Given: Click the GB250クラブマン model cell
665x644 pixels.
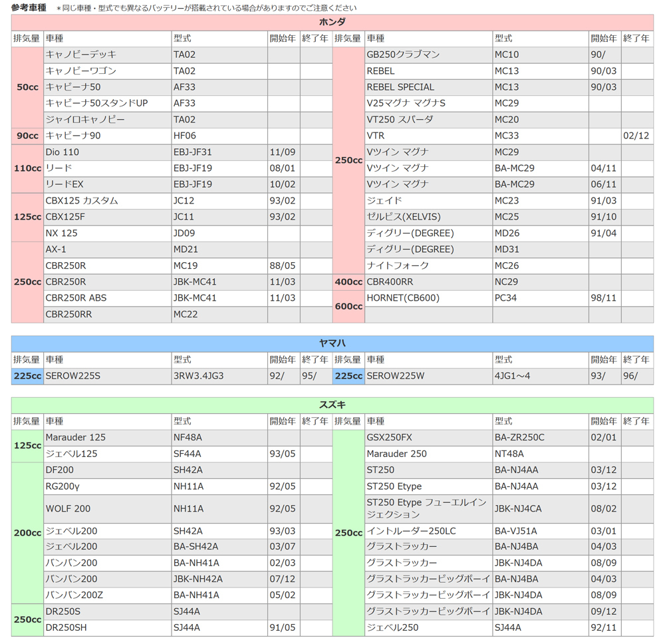Looking at the screenshot, I should point(428,55).
